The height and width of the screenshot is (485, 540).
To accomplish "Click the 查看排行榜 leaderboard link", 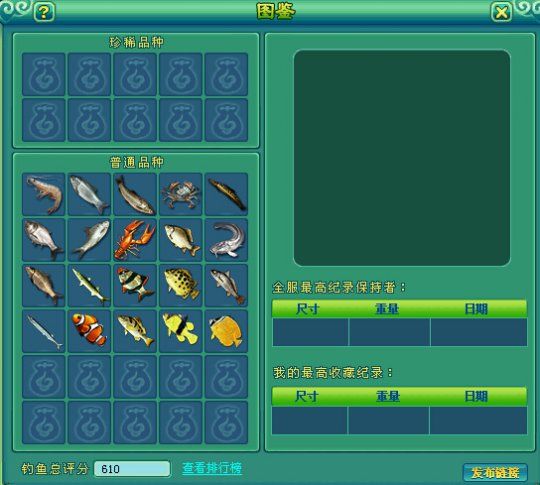I will (212, 468).
